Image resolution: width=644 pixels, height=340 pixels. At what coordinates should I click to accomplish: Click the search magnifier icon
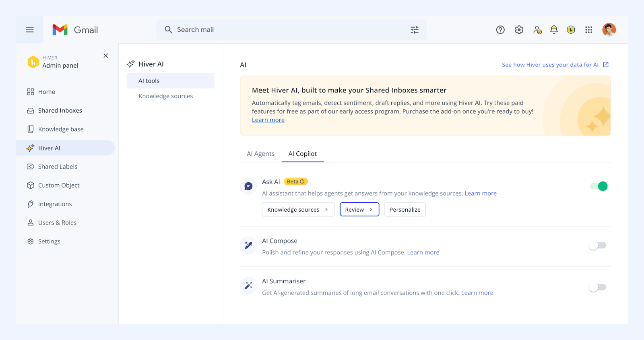[168, 30]
